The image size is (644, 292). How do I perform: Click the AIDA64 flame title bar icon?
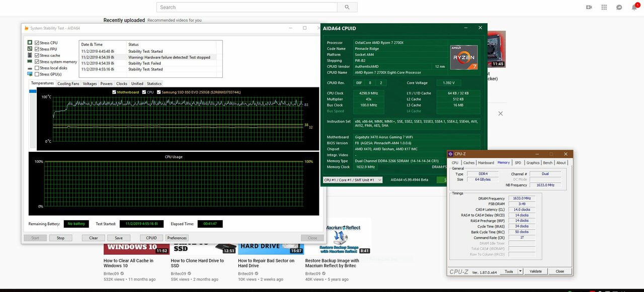click(x=26, y=28)
